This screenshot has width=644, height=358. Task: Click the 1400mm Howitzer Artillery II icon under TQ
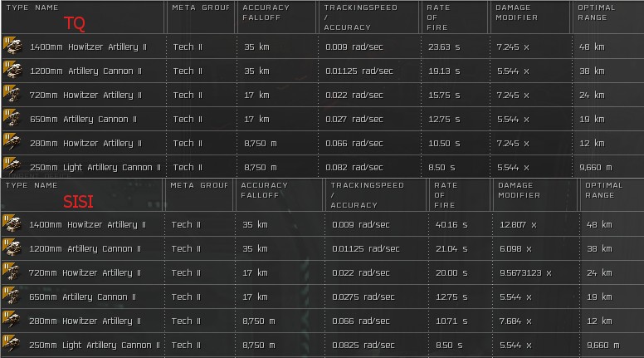point(11,47)
